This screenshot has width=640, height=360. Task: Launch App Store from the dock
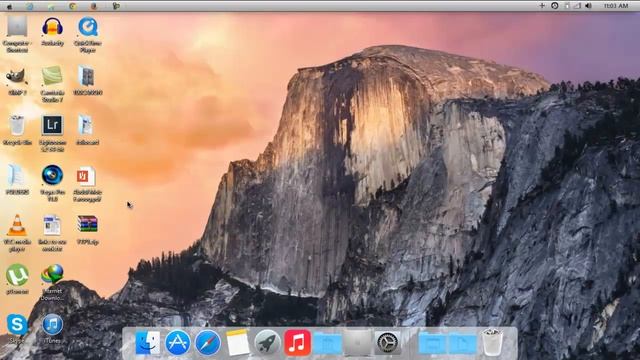pyautogui.click(x=178, y=342)
